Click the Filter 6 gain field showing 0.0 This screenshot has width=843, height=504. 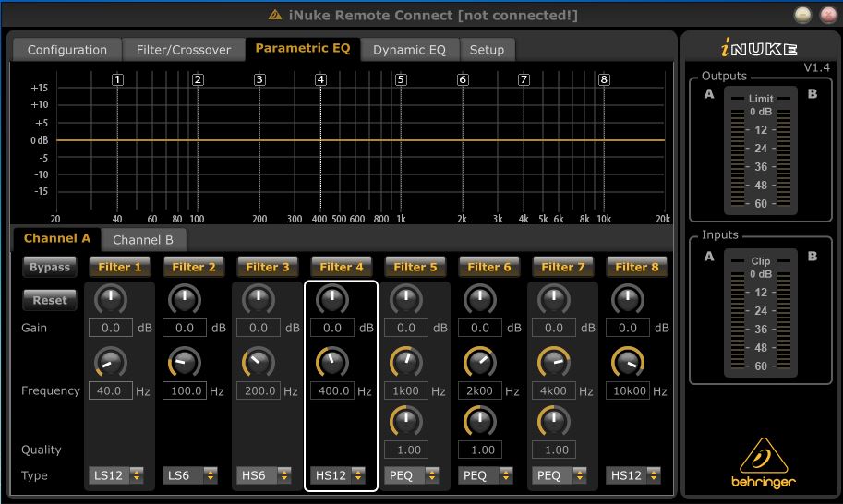coord(480,328)
